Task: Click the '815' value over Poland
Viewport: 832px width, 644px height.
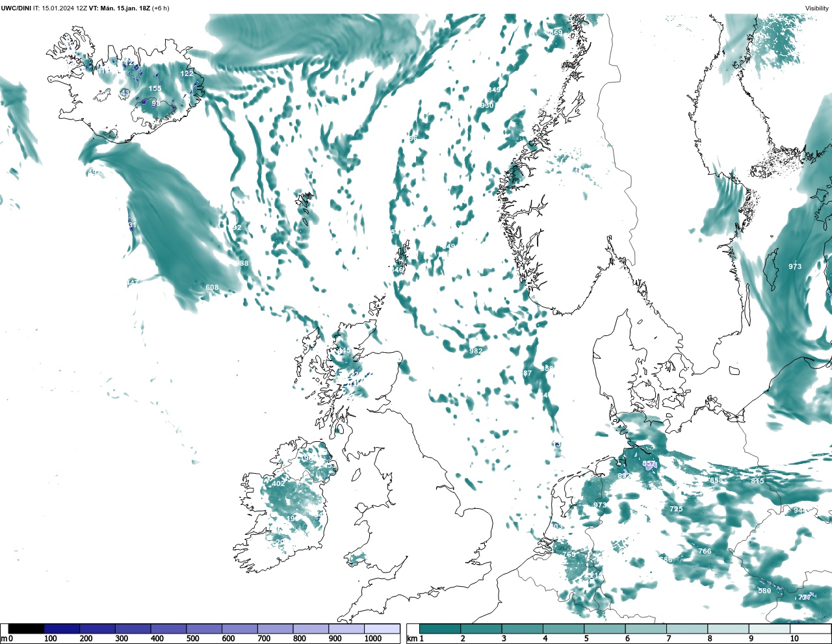Action: (x=757, y=480)
